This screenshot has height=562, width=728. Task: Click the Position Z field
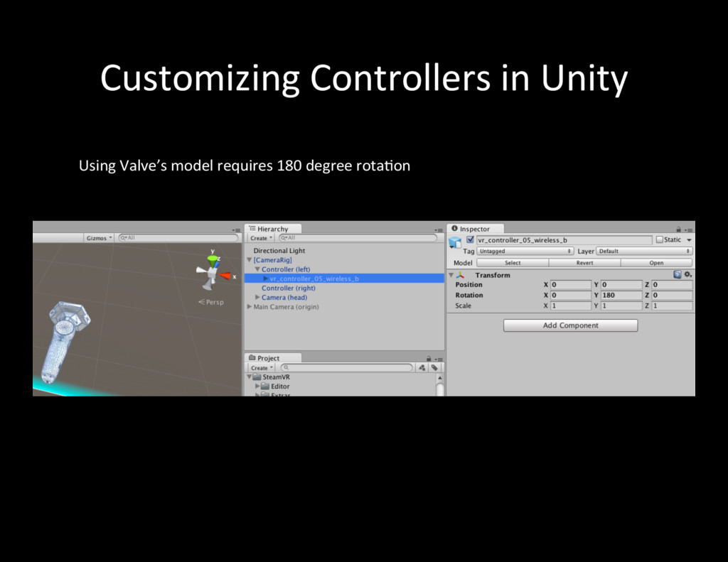672,284
